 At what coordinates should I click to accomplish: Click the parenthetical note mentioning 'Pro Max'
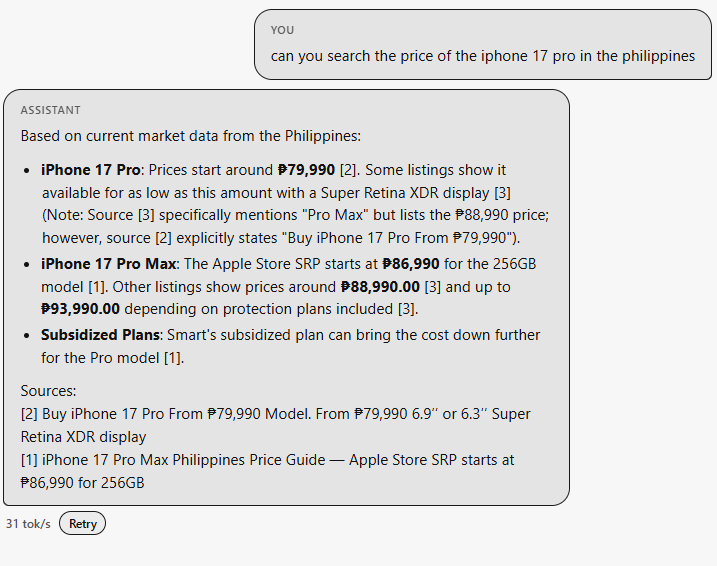click(x=295, y=226)
